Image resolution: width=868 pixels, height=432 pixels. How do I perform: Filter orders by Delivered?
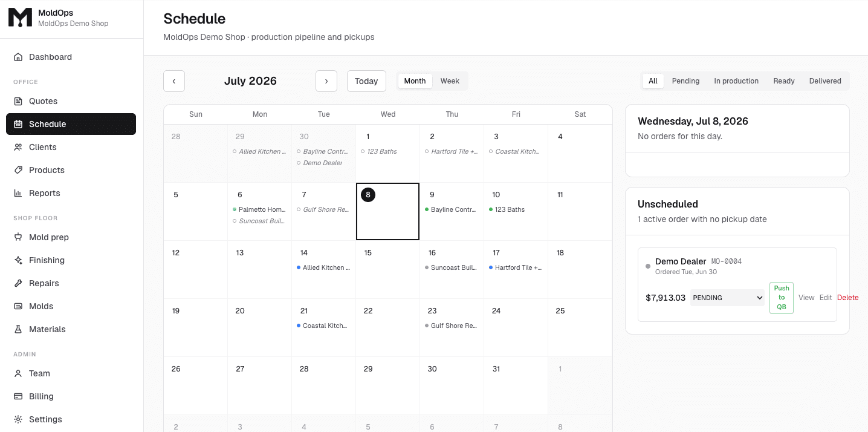(825, 81)
